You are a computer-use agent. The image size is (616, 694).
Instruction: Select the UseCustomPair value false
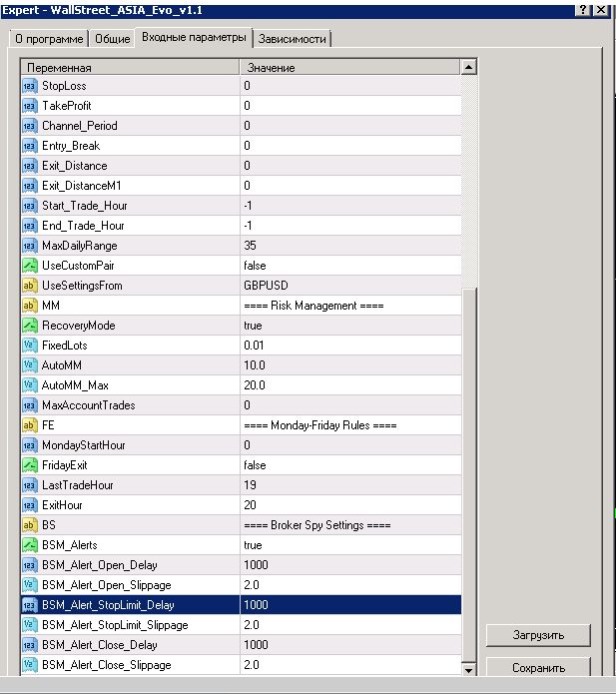255,266
